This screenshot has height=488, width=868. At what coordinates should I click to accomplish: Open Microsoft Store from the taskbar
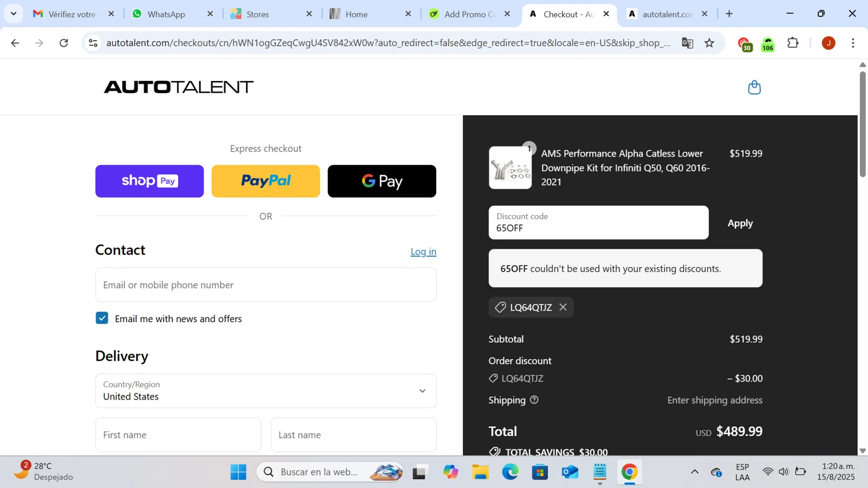[540, 472]
